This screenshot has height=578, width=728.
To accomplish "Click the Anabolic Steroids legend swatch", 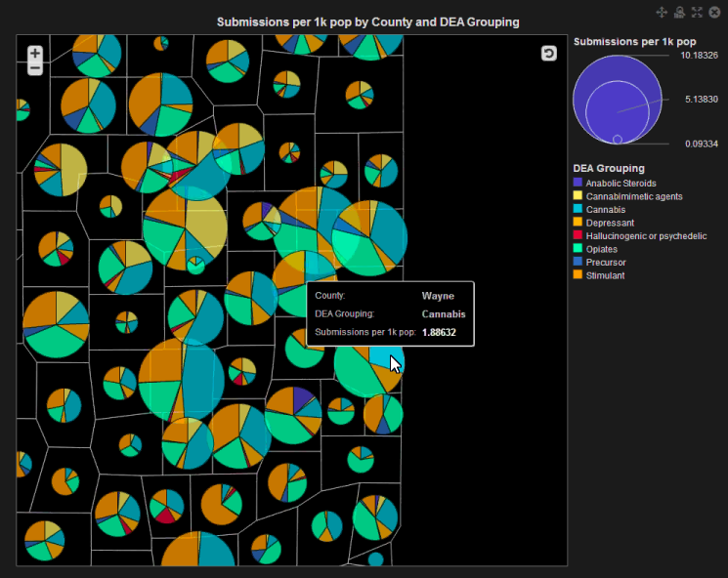I will pyautogui.click(x=578, y=184).
